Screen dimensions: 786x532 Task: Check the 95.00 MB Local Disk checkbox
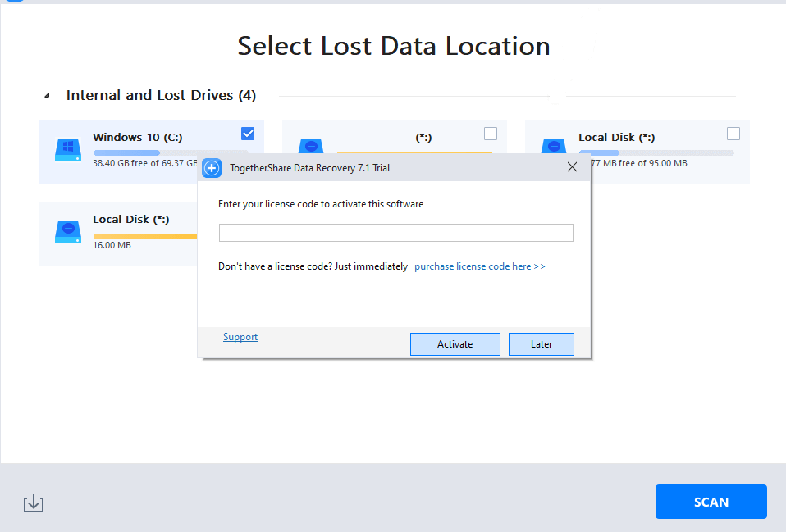pyautogui.click(x=733, y=134)
